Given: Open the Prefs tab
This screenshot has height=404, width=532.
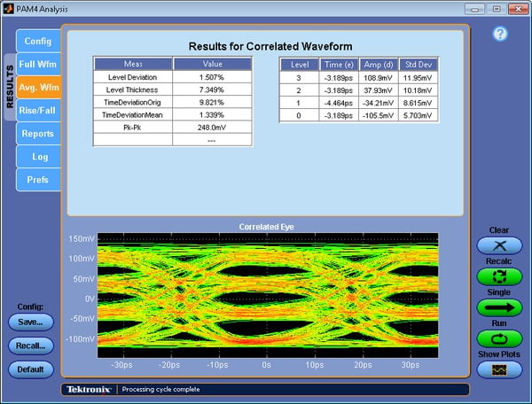Looking at the screenshot, I should pos(38,180).
